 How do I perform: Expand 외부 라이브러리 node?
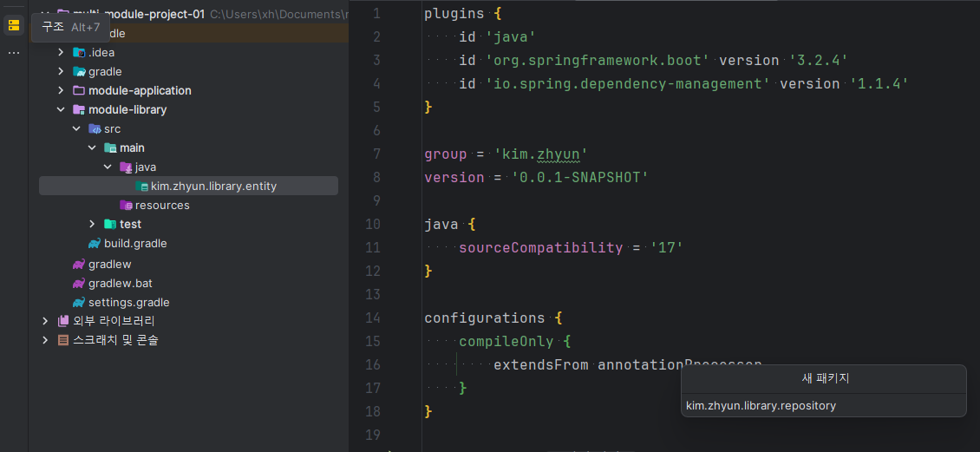pos(45,321)
